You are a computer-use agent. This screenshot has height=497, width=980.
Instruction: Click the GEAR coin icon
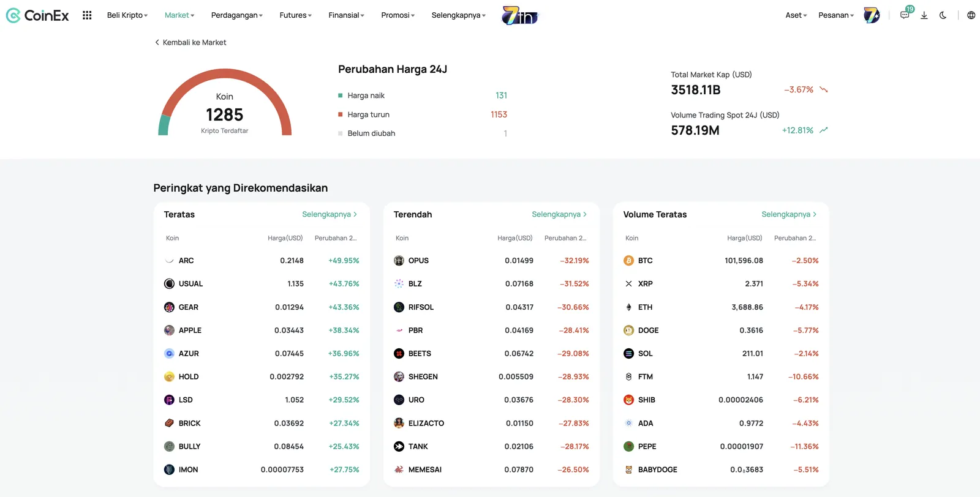[x=169, y=307]
